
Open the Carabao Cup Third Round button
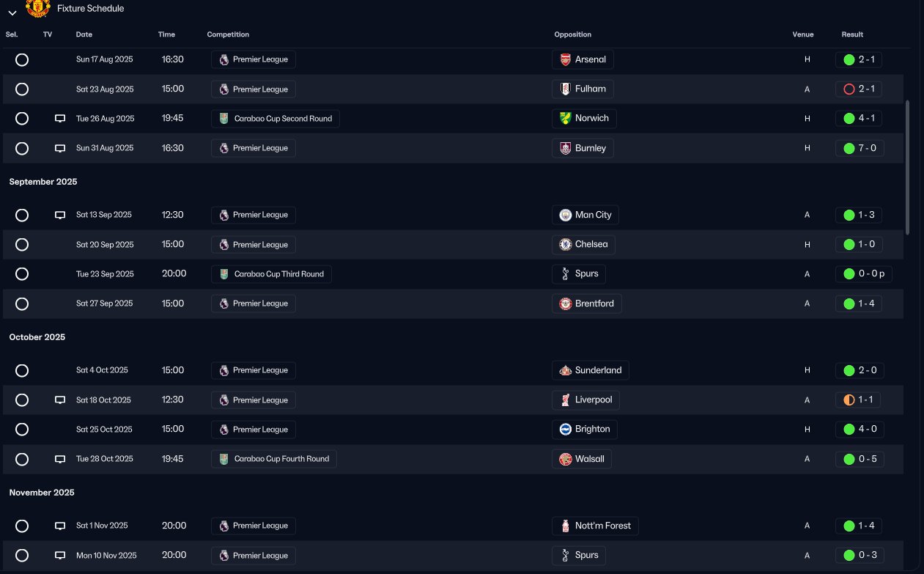coord(271,274)
